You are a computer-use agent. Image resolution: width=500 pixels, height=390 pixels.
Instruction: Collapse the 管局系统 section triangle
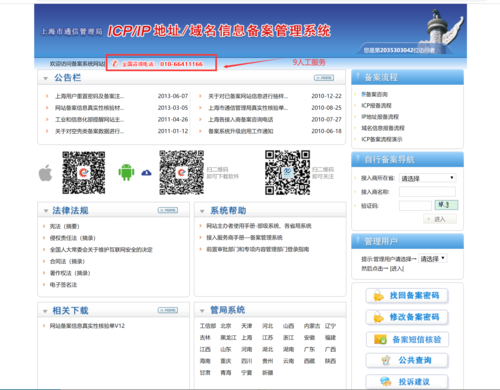point(202,311)
